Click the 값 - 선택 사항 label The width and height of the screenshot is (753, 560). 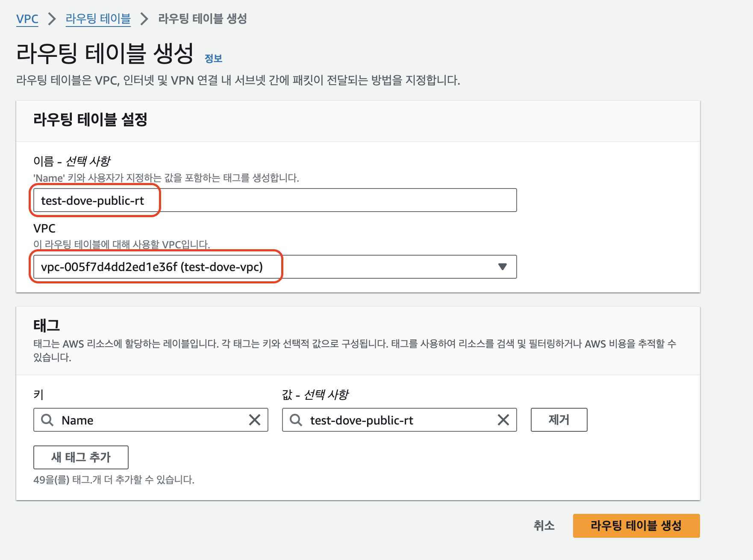tap(315, 395)
